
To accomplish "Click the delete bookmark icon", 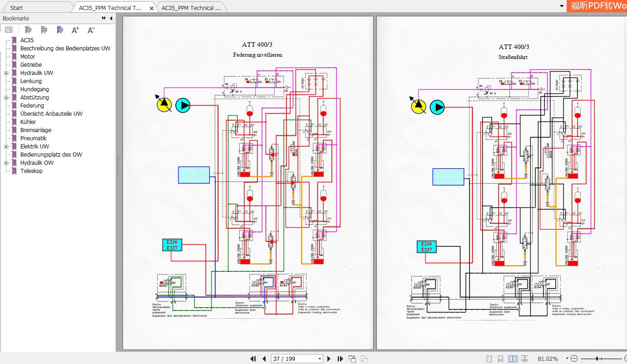I will (28, 30).
